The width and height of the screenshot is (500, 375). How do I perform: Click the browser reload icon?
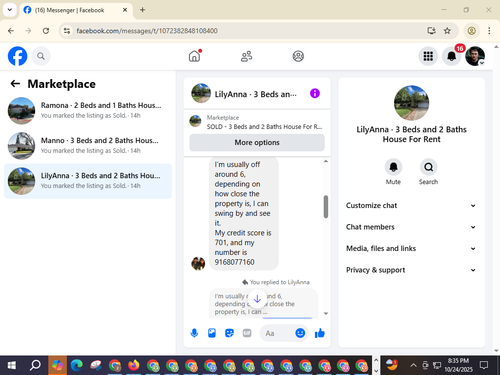(x=46, y=31)
